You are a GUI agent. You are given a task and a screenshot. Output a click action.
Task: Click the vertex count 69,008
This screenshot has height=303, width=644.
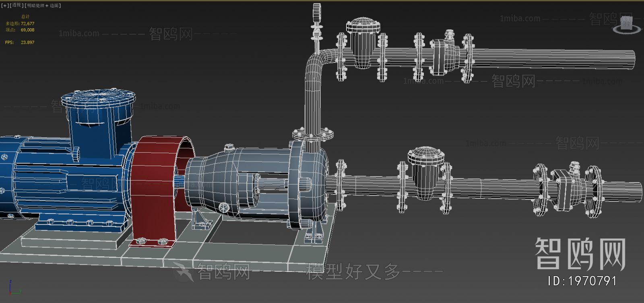27,30
